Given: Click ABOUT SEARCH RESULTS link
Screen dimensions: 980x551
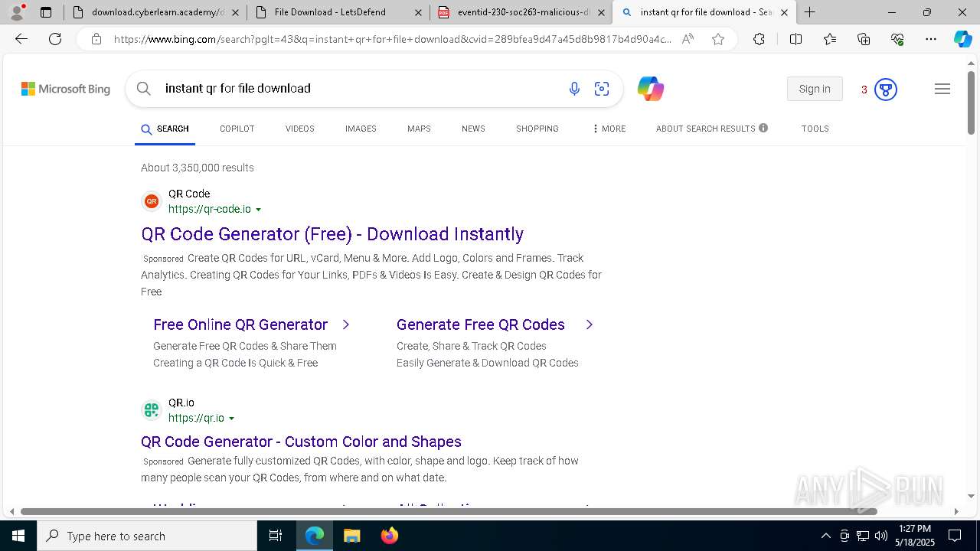Looking at the screenshot, I should (705, 129).
